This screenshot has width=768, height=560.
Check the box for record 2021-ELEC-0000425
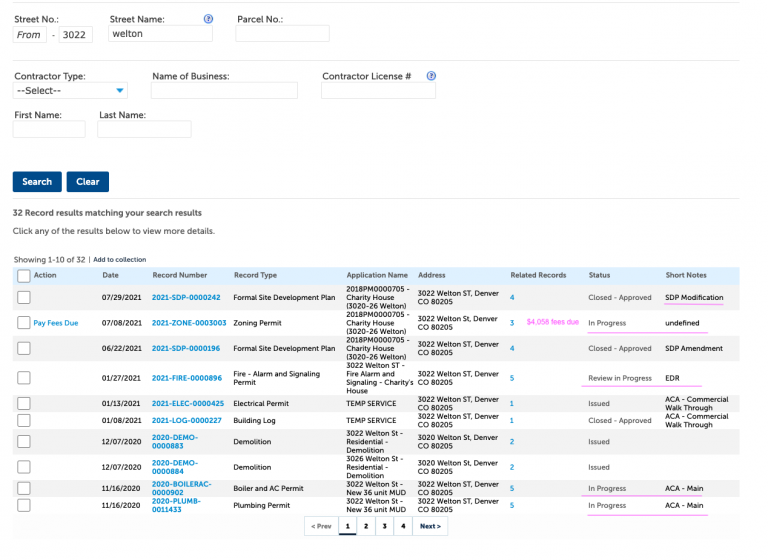pos(24,403)
